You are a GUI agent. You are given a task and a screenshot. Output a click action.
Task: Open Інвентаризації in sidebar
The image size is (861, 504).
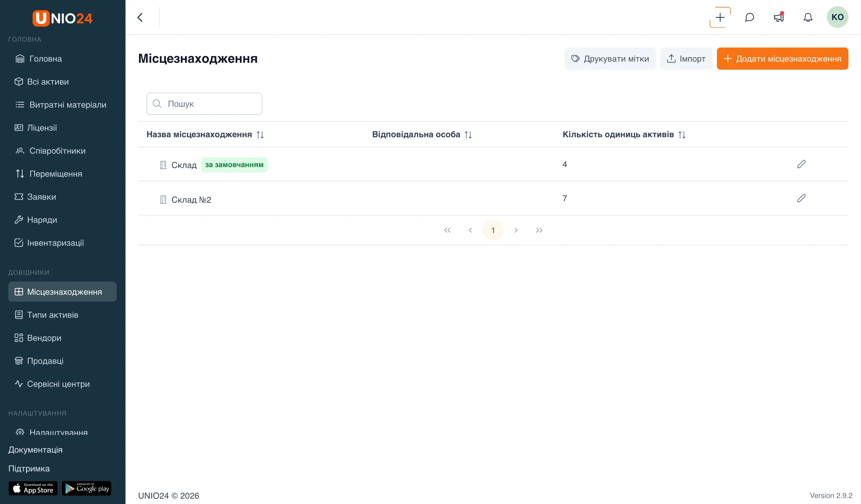pyautogui.click(x=62, y=243)
